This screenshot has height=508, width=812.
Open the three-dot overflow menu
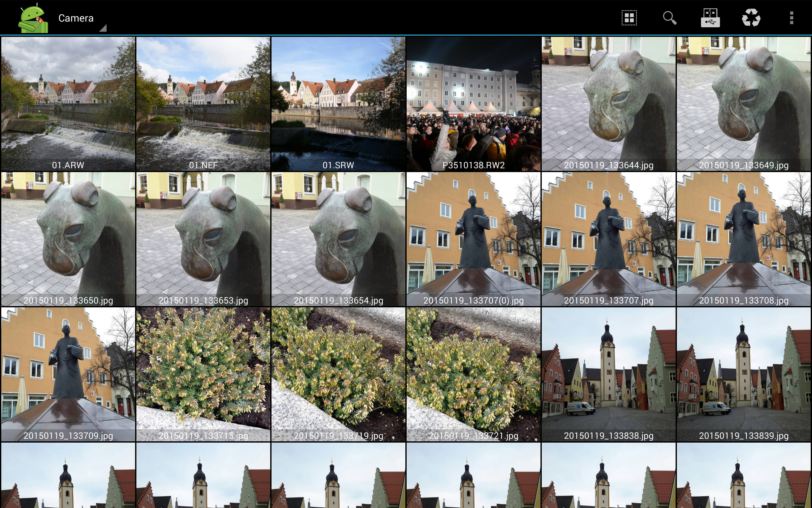click(791, 18)
